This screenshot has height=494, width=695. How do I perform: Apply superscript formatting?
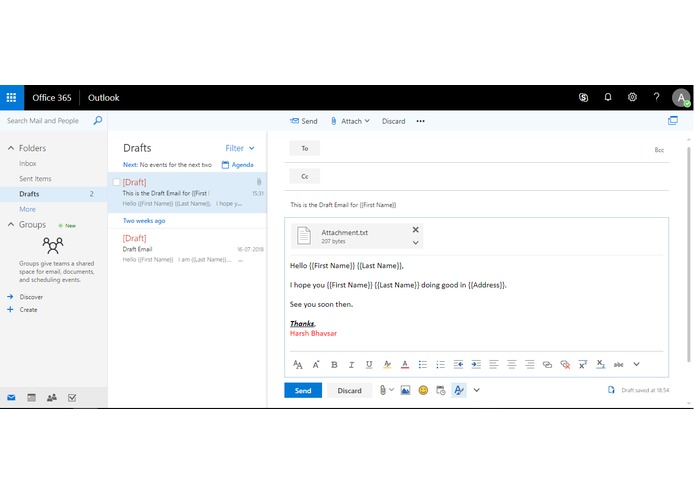coord(583,364)
